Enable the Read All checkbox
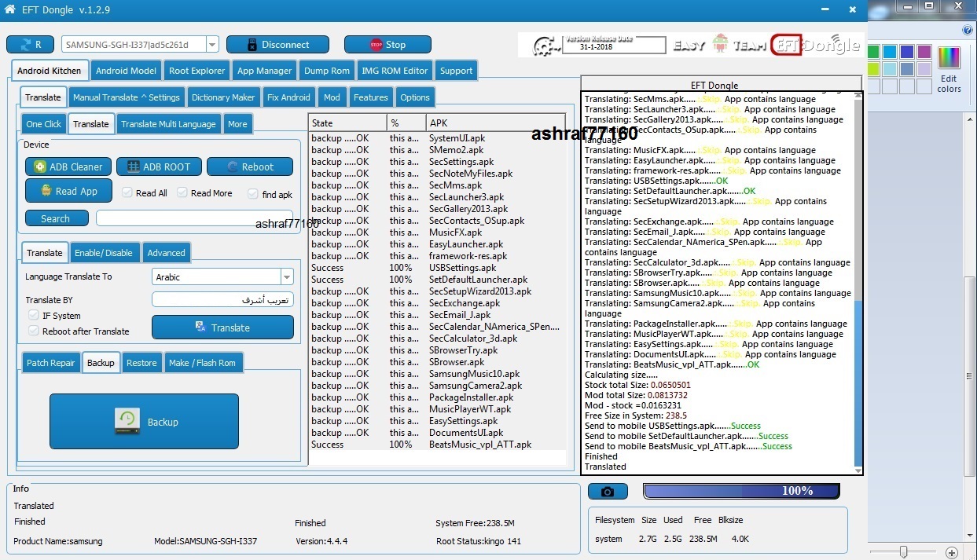The image size is (977, 560). coord(127,193)
